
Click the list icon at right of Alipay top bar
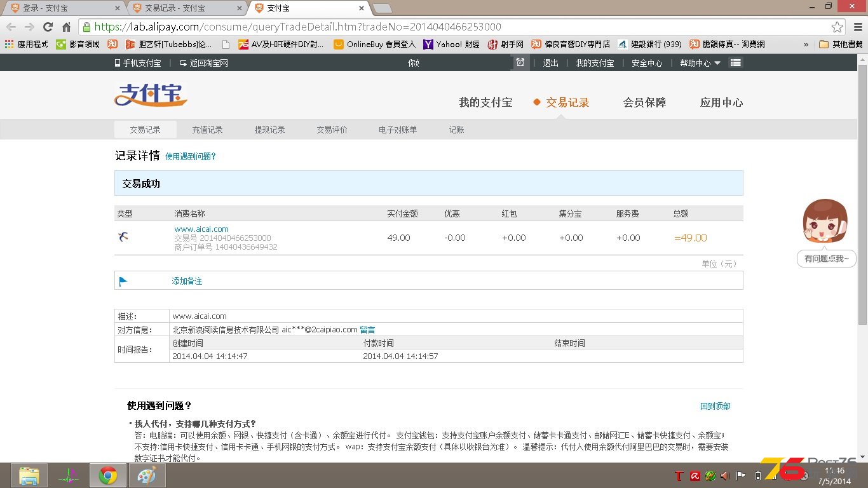[x=735, y=63]
